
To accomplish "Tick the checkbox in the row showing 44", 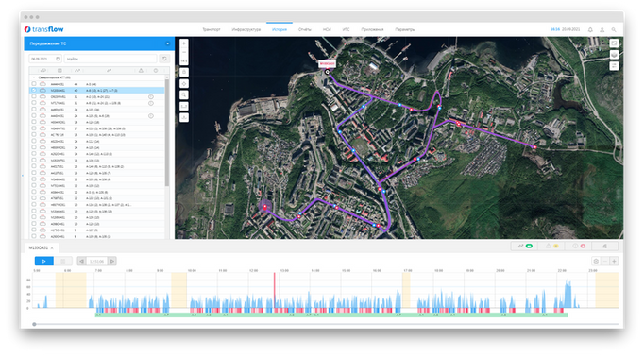I will (x=34, y=84).
